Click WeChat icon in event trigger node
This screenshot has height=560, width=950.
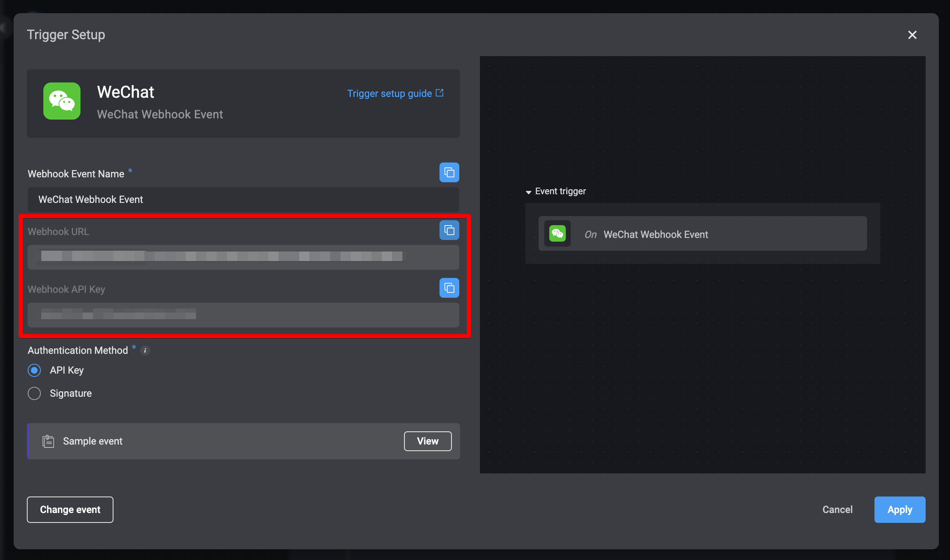[x=557, y=234]
